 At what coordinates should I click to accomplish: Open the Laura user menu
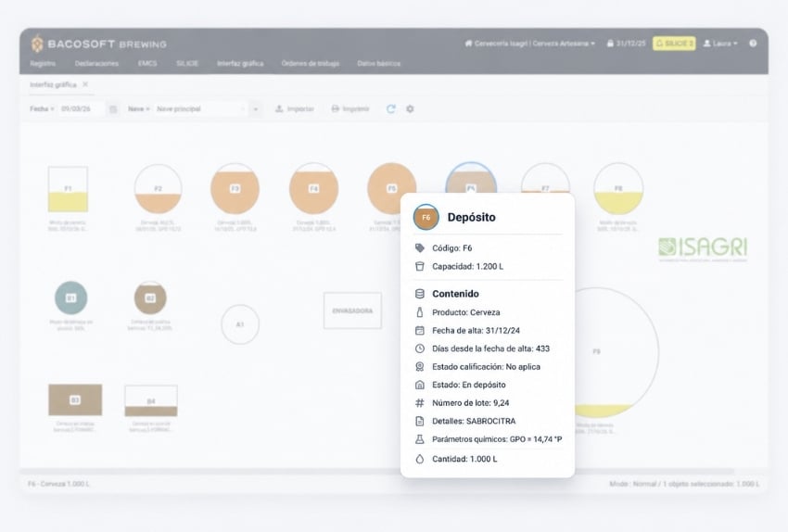[x=720, y=44]
